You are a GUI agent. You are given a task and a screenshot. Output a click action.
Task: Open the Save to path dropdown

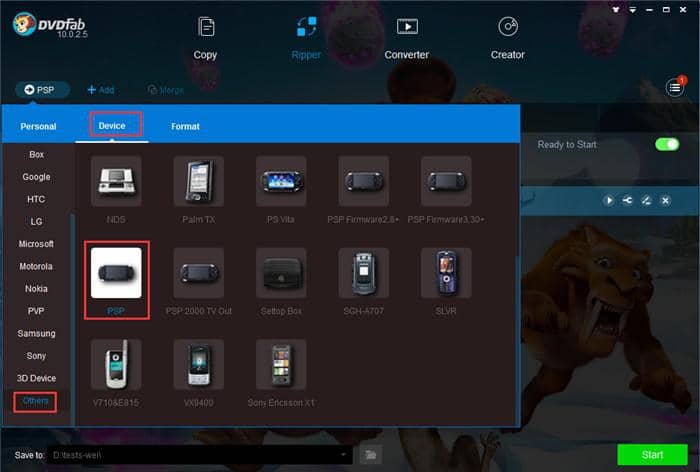[343, 455]
